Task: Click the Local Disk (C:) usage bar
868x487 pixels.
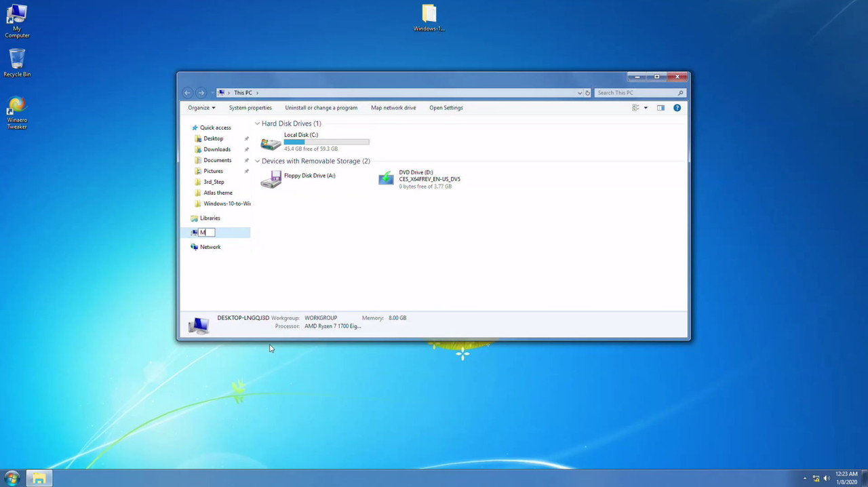Action: pyautogui.click(x=326, y=142)
